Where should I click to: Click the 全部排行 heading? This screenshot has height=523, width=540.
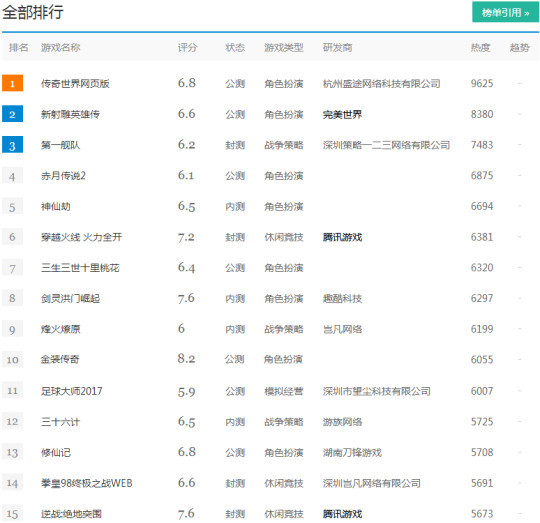(x=33, y=12)
